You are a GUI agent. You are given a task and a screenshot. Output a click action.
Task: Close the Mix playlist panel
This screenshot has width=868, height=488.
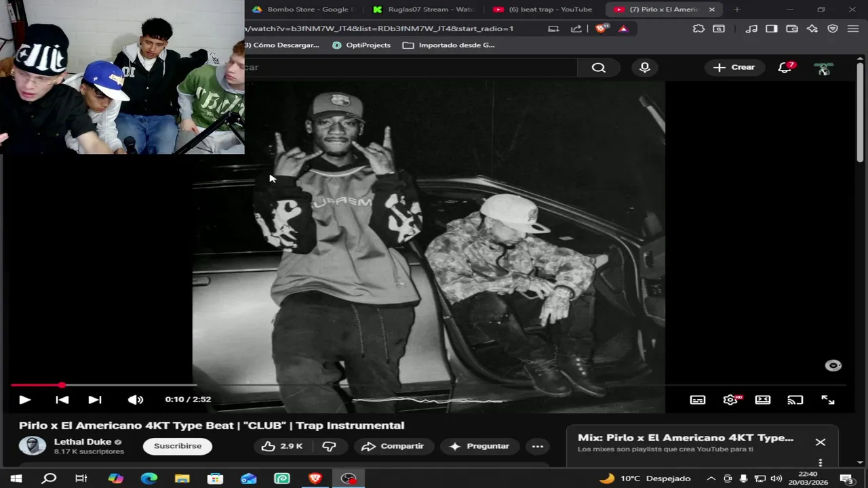click(x=821, y=442)
